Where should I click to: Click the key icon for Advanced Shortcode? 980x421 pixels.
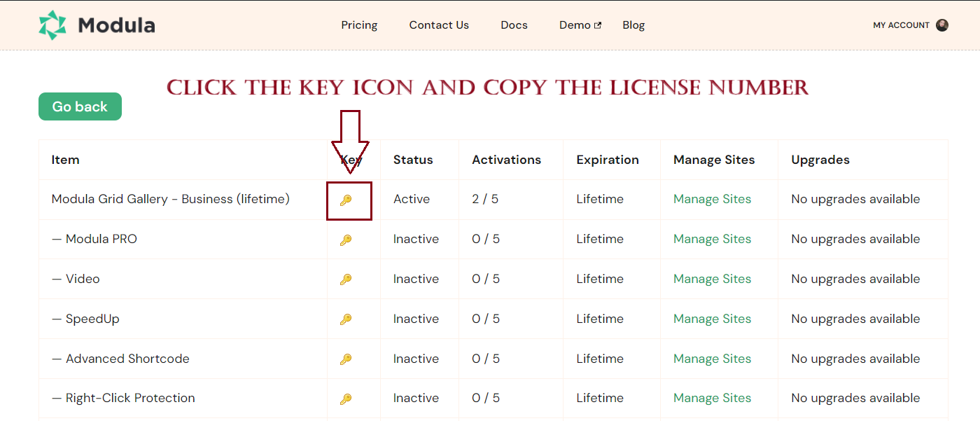click(346, 359)
